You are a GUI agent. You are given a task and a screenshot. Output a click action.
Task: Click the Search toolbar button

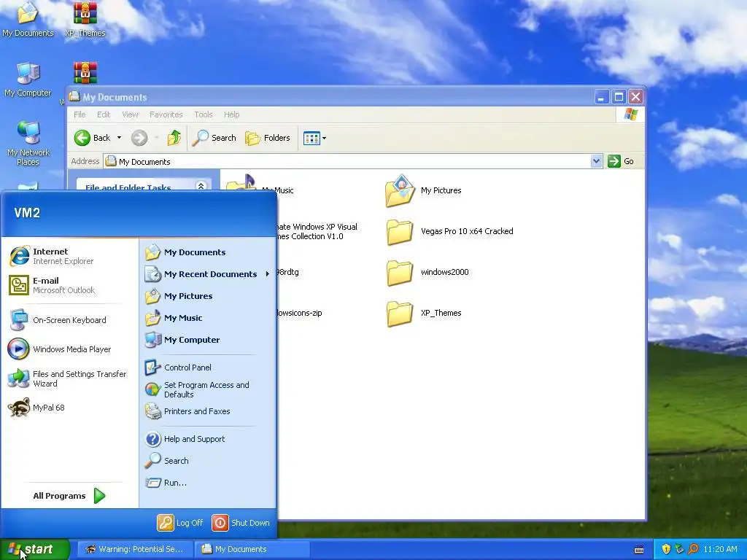(x=214, y=138)
